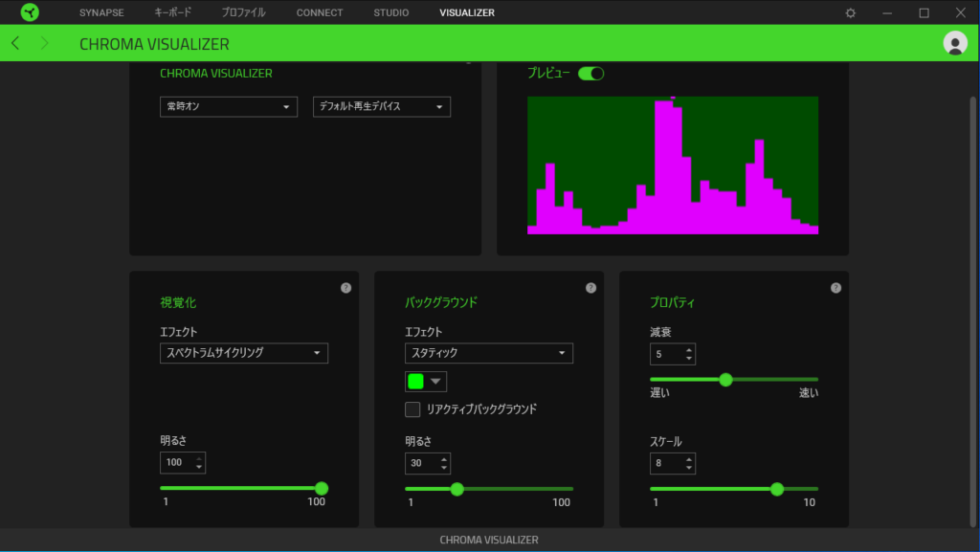980x552 pixels.
Task: Click the 減衰 slider handle
Action: (725, 379)
